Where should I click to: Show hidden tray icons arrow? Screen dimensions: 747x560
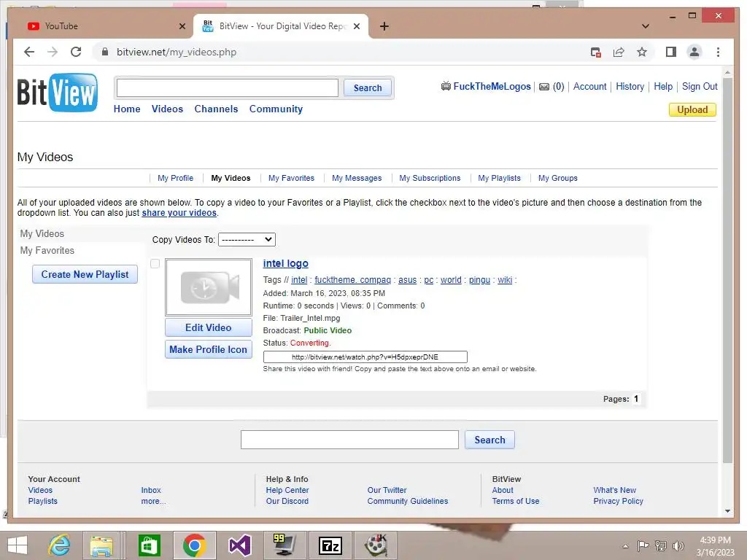tap(625, 547)
